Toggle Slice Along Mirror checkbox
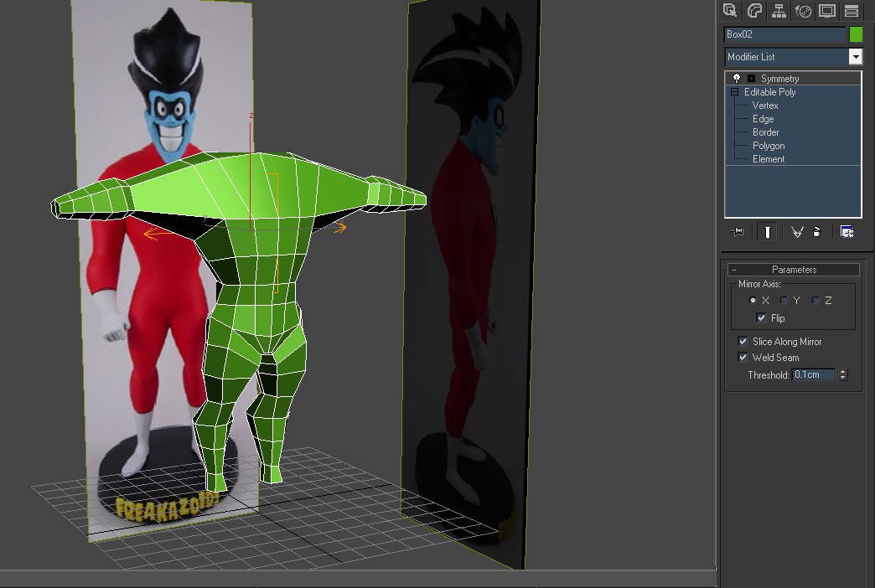Viewport: 875px width, 588px height. click(743, 341)
